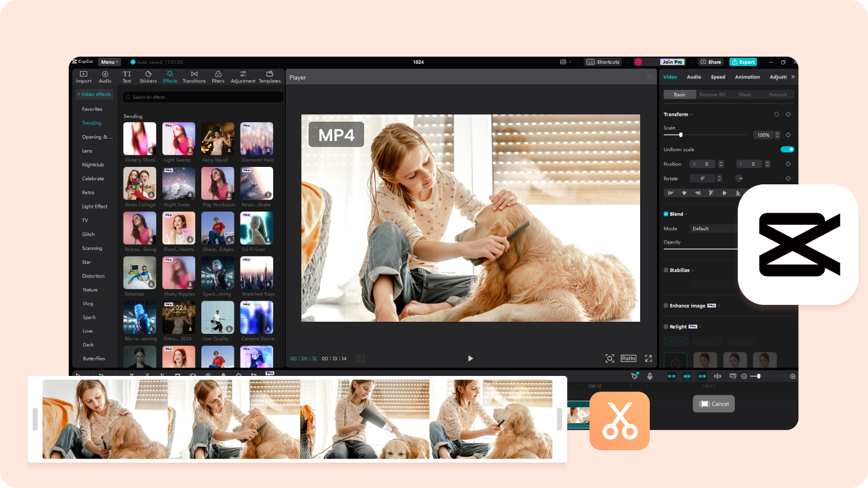Toggle auto snapping in timeline
This screenshot has height=488, width=868.
click(x=687, y=376)
